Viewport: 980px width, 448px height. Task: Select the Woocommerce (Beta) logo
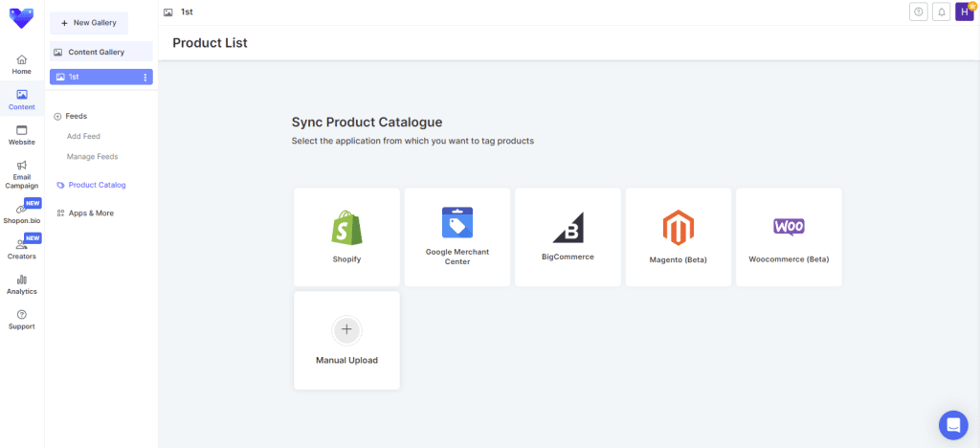789,227
